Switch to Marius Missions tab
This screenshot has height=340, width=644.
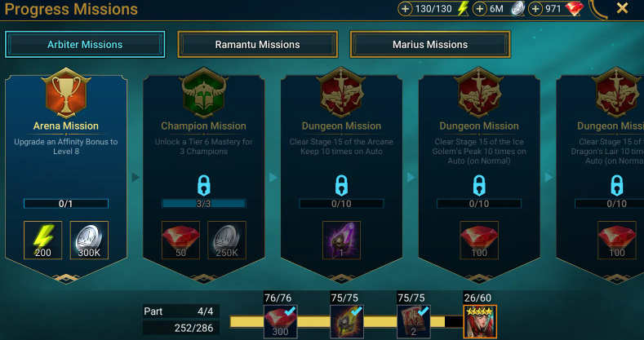coord(430,44)
